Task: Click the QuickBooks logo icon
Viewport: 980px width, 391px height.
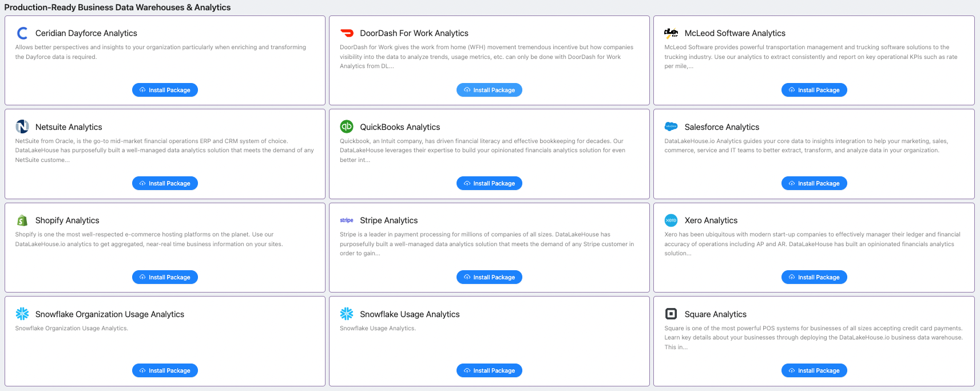Action: pyautogui.click(x=347, y=127)
